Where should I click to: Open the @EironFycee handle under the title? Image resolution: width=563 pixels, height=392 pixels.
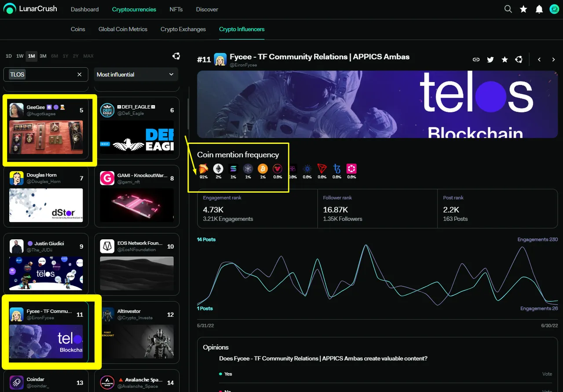pos(243,65)
